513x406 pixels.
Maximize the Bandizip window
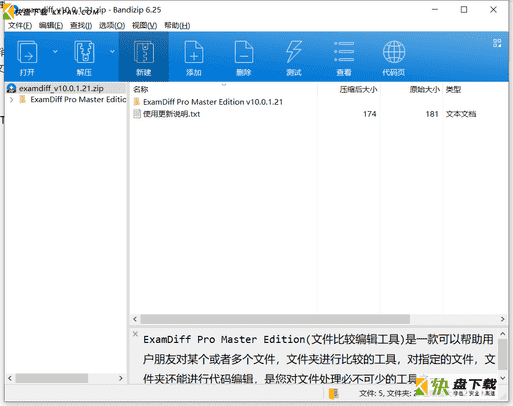464,10
